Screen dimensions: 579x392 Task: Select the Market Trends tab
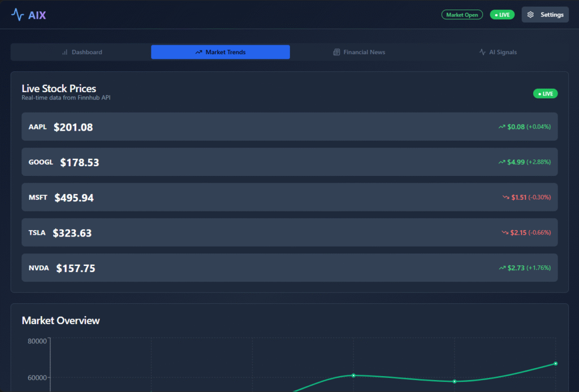coord(221,52)
